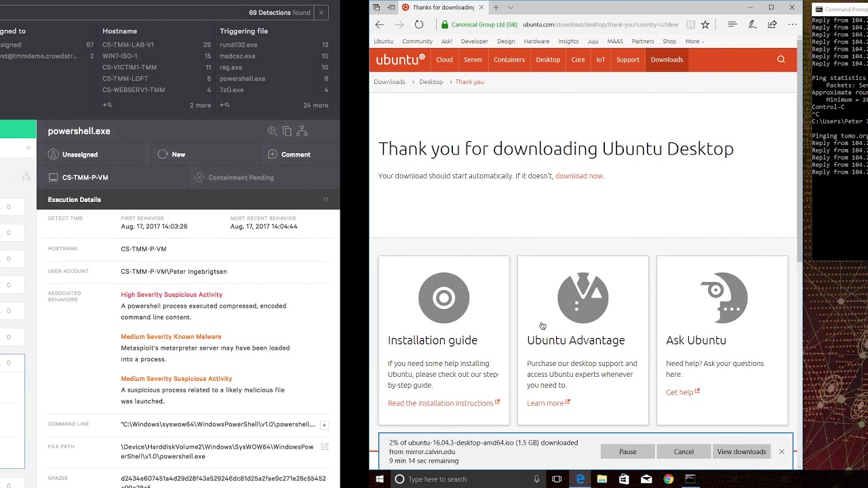The image size is (868, 488).
Task: Open Edge more options ellipsis
Action: 792,24
